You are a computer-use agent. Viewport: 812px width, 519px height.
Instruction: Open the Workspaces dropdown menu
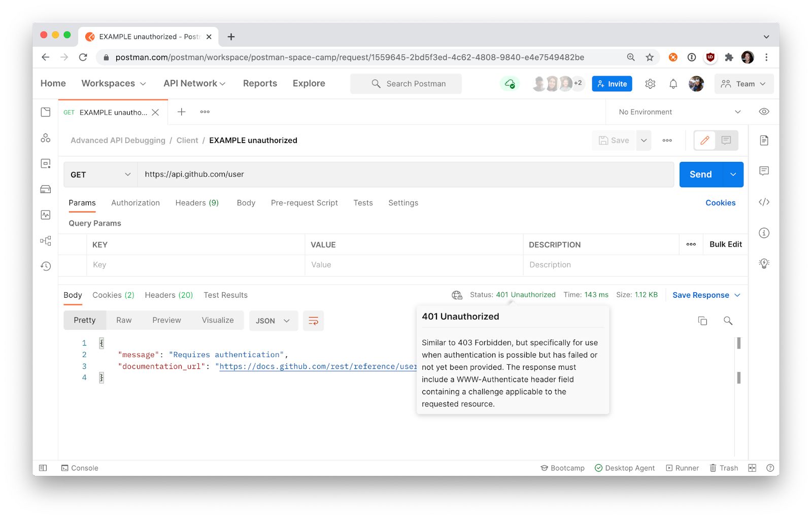click(114, 83)
